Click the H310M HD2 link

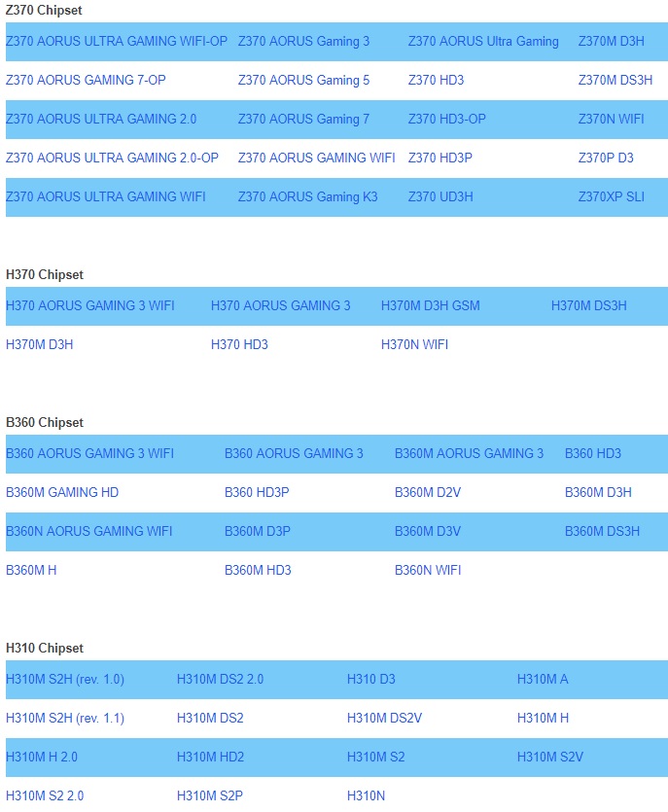click(210, 758)
